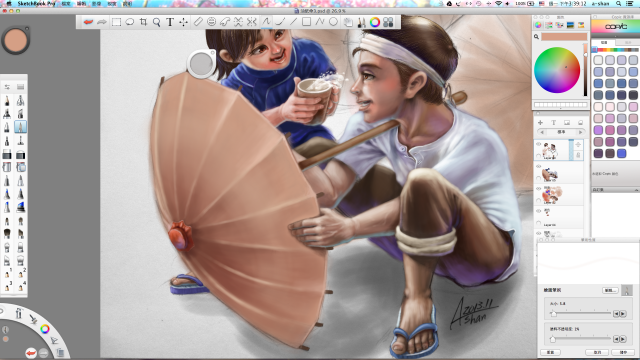The width and height of the screenshot is (640, 360).
Task: Click the circle marker of the third layer
Action: coord(538,201)
